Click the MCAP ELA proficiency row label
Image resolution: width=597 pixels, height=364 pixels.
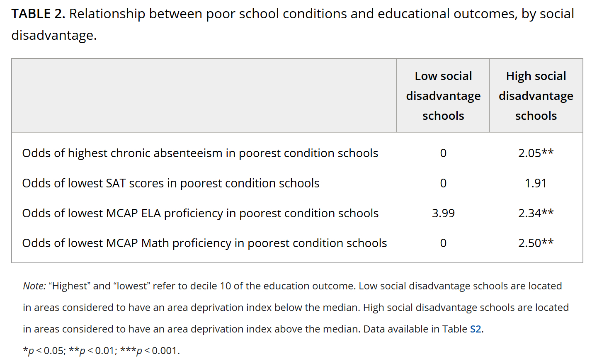200,214
